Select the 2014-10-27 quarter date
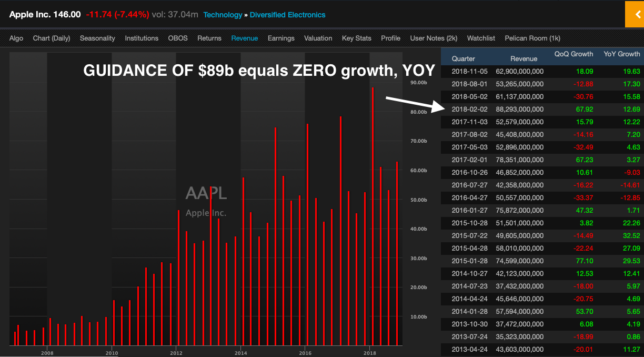Image resolution: width=644 pixels, height=357 pixels. (470, 273)
